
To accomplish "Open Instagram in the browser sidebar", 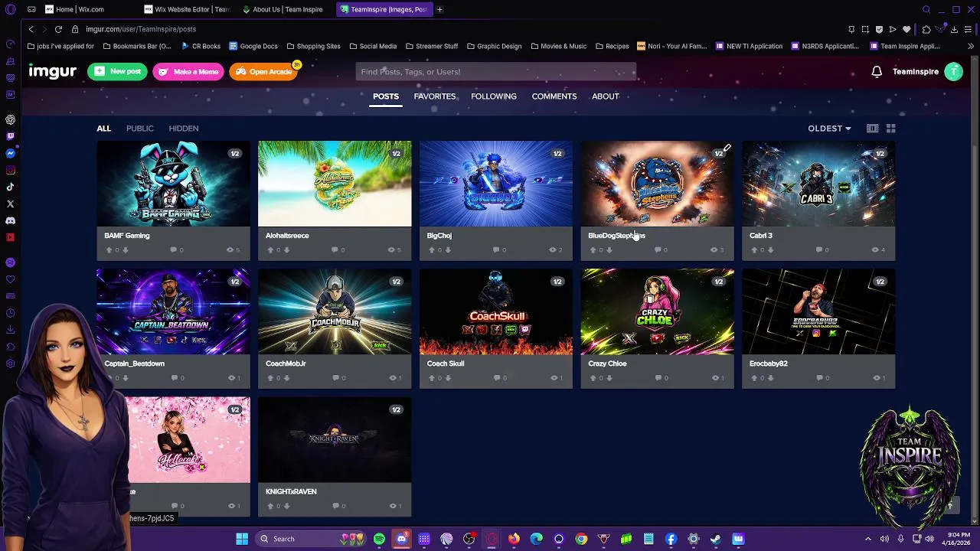I will pos(10,170).
